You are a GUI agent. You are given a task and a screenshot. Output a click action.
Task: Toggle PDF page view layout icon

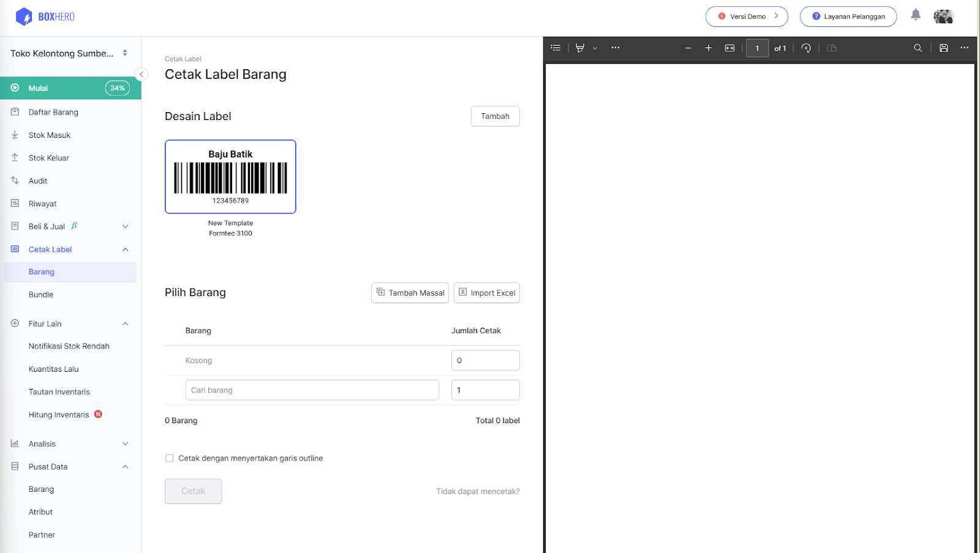832,48
